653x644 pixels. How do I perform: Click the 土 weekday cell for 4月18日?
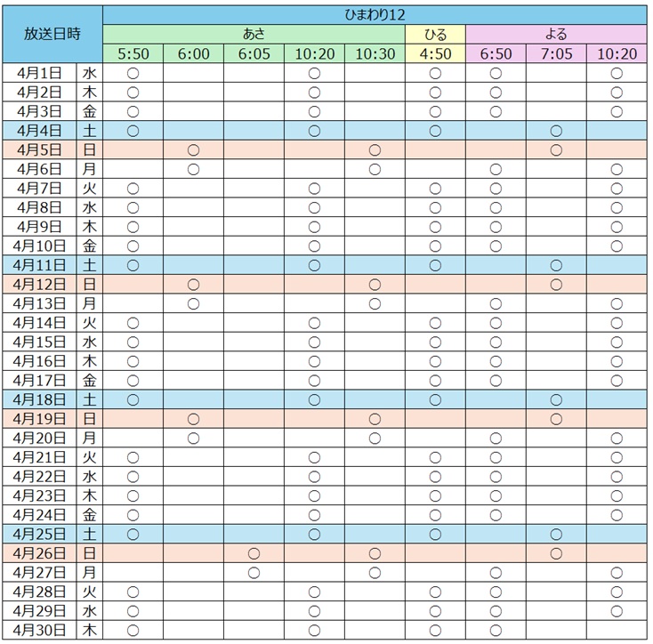89,399
